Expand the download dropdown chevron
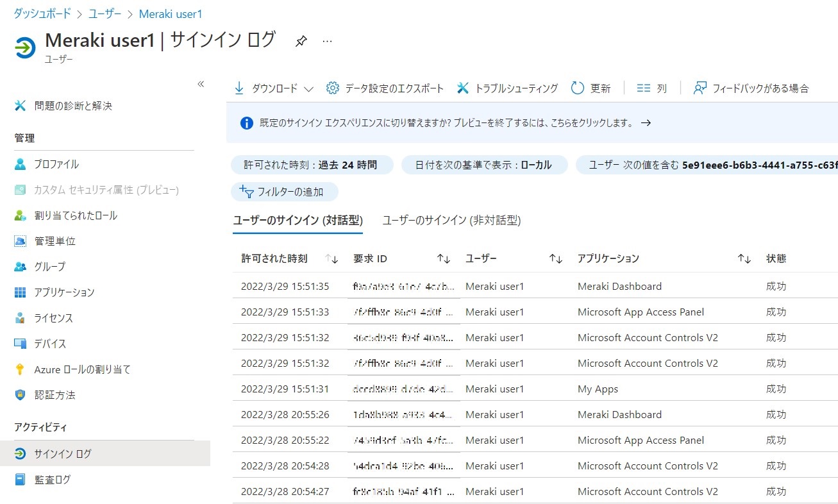The height and width of the screenshot is (504, 838). (308, 89)
